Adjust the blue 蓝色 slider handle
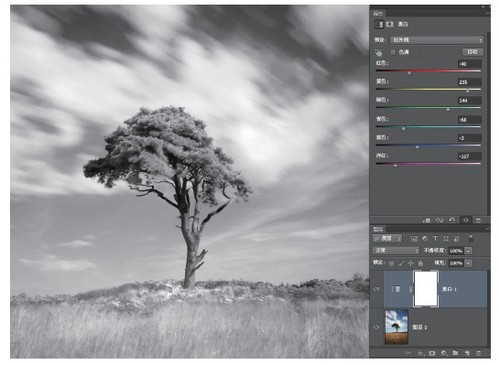 417,146
